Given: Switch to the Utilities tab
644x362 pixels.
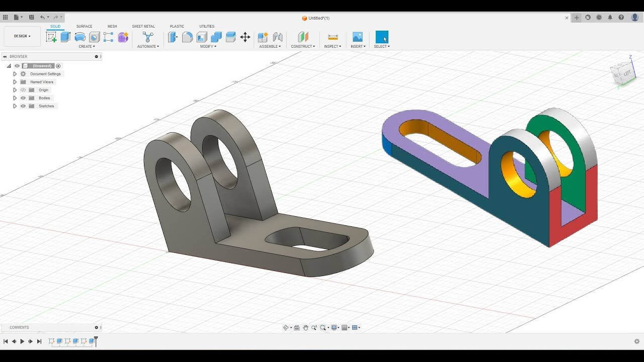Looking at the screenshot, I should point(207,26).
